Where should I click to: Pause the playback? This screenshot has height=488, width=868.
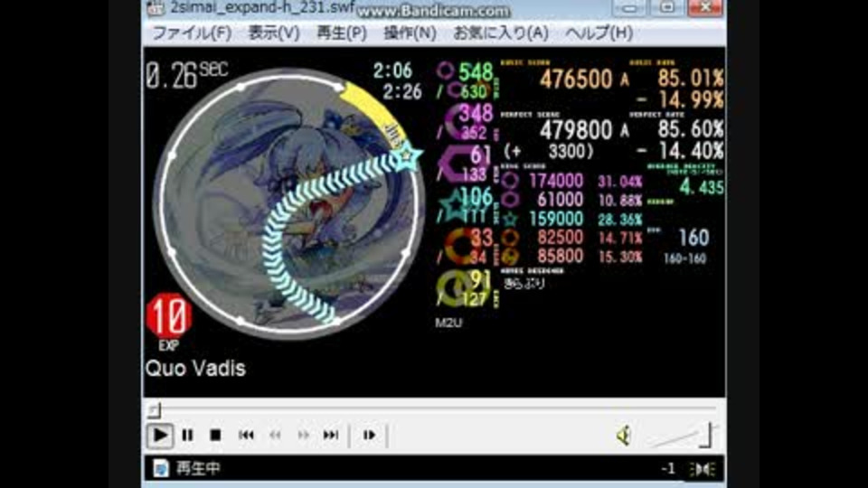188,436
